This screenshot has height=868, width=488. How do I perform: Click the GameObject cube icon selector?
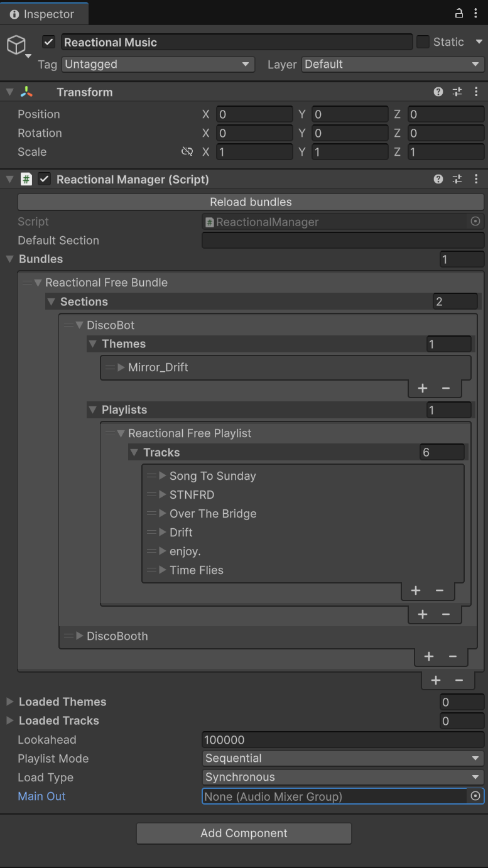pyautogui.click(x=16, y=45)
